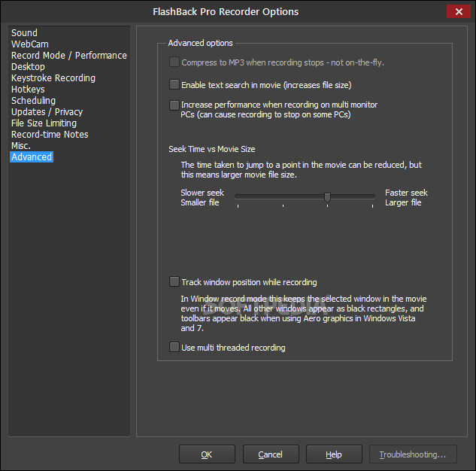The width and height of the screenshot is (476, 471).
Task: Open Help for recorder options
Action: pyautogui.click(x=334, y=454)
